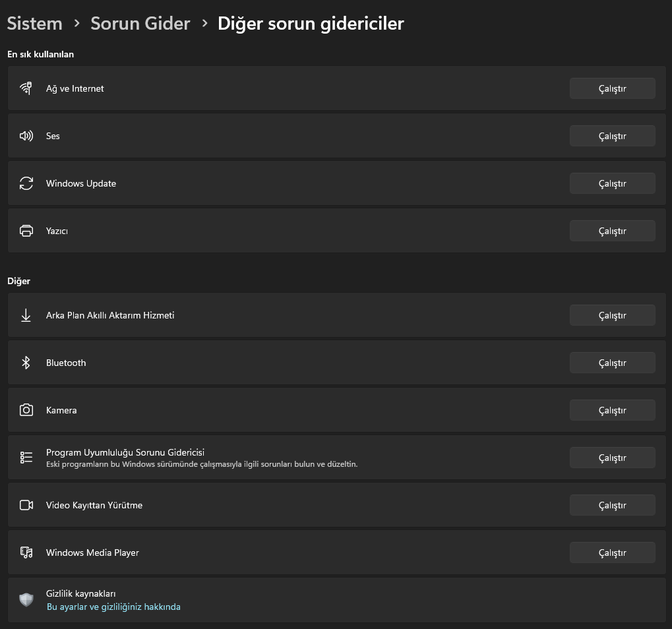Click the Video Kayıttan Yürütme video icon
Screen dimensions: 672x629
pos(26,504)
